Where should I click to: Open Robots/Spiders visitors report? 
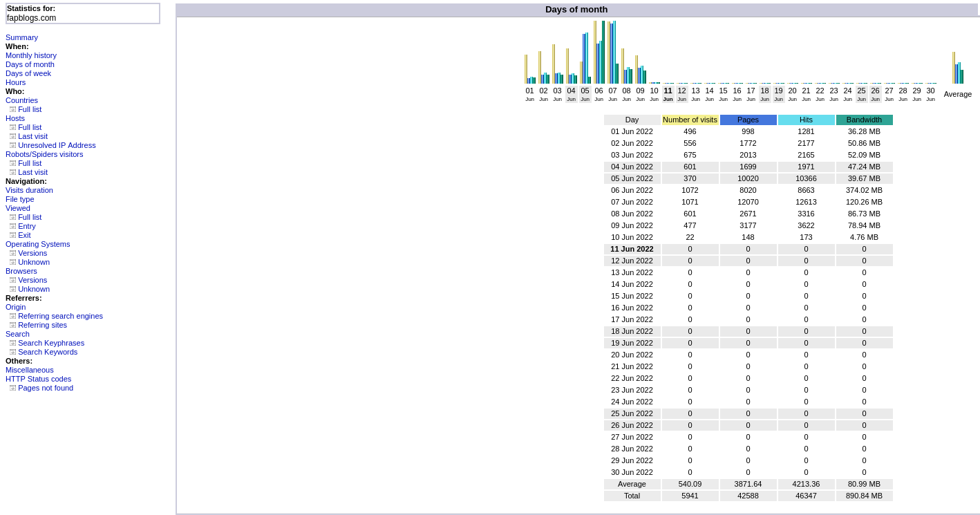click(x=44, y=154)
